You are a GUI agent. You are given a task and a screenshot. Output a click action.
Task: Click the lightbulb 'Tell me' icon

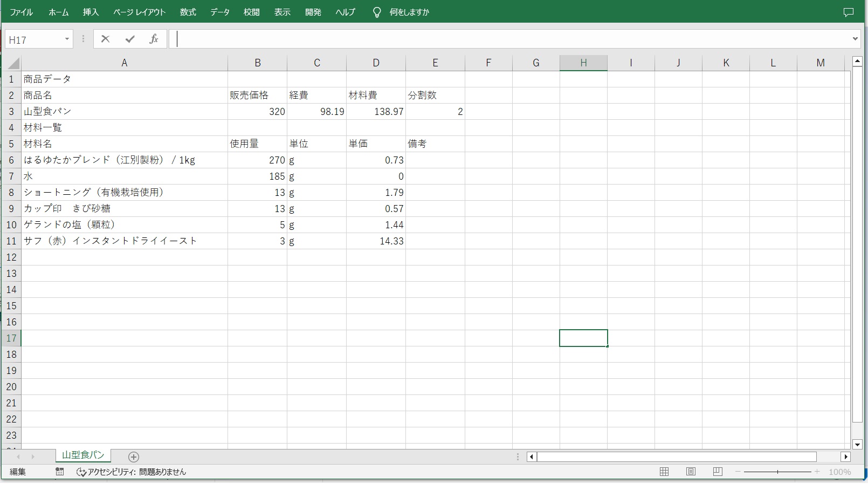pos(377,12)
